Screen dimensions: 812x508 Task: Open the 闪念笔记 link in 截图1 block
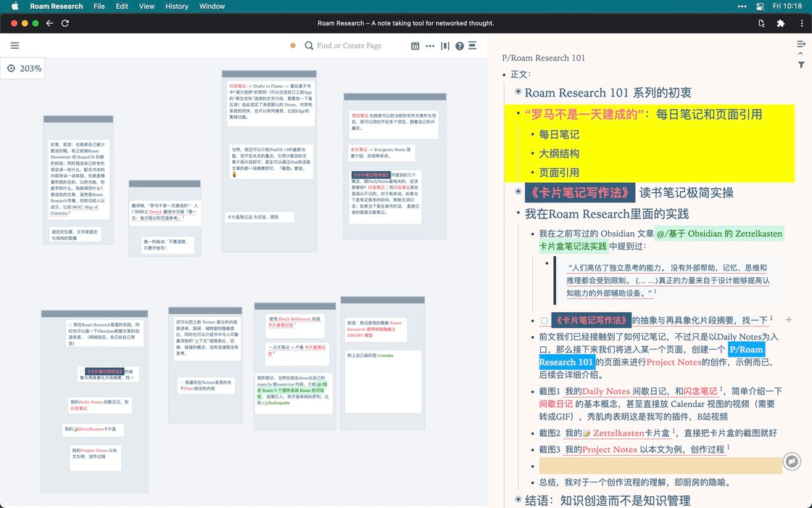click(700, 391)
